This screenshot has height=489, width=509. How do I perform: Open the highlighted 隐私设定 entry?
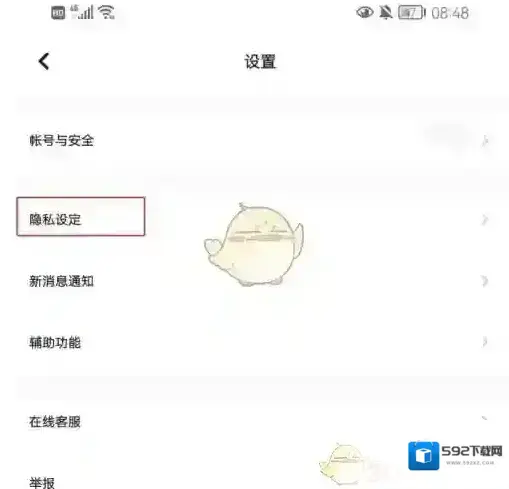pos(81,216)
